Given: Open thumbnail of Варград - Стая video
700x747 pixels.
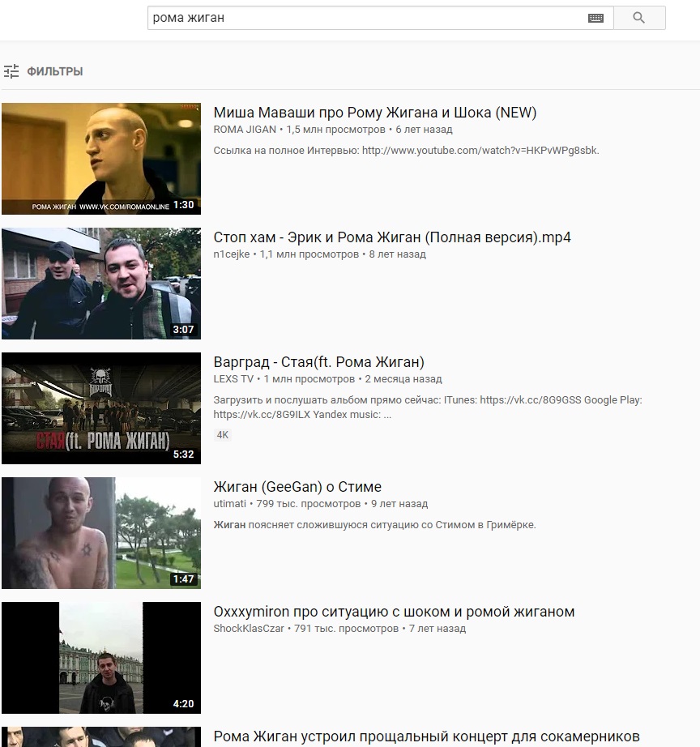Looking at the screenshot, I should click(x=101, y=408).
